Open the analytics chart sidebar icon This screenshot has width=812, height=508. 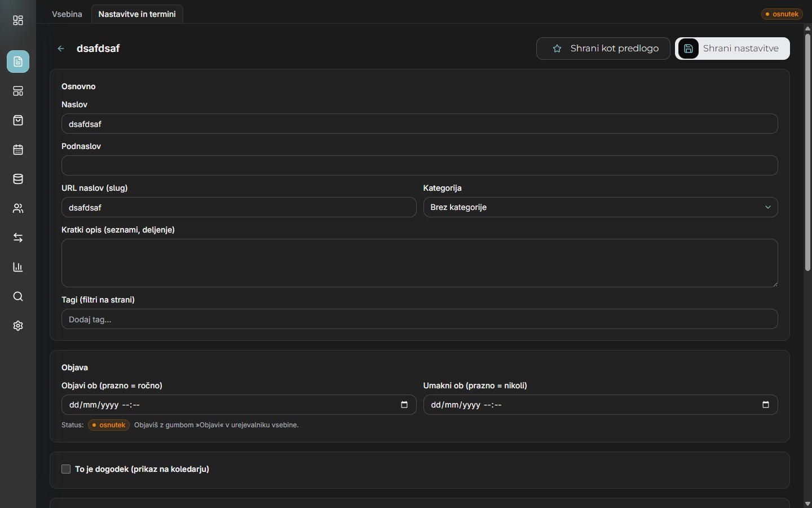18,267
